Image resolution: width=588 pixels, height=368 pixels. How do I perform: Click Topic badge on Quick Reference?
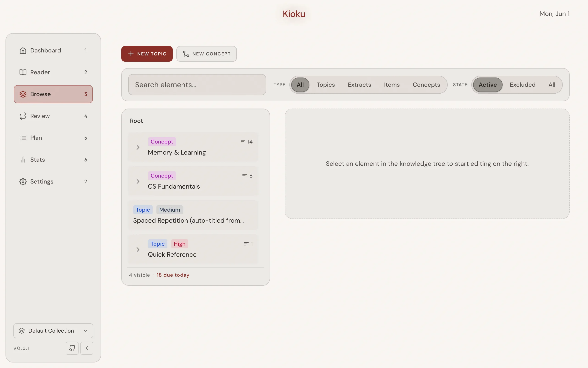[x=157, y=244]
